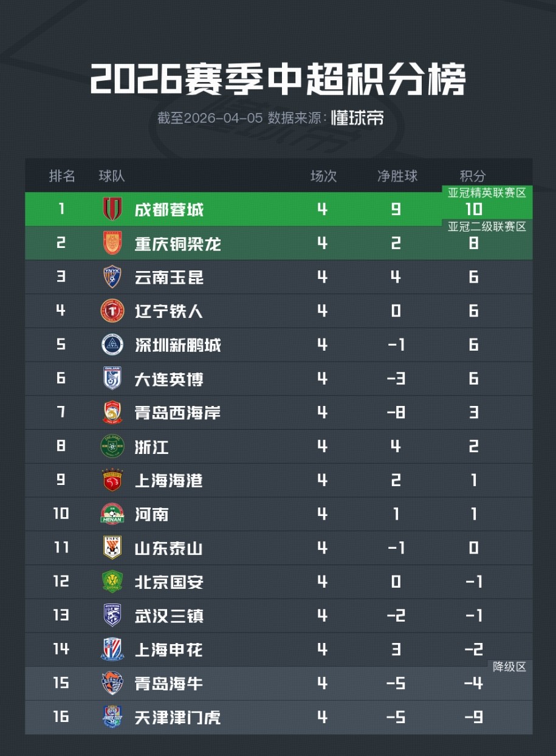556x756 pixels.
Task: Click the 河南 HENAN logo
Action: 112,514
